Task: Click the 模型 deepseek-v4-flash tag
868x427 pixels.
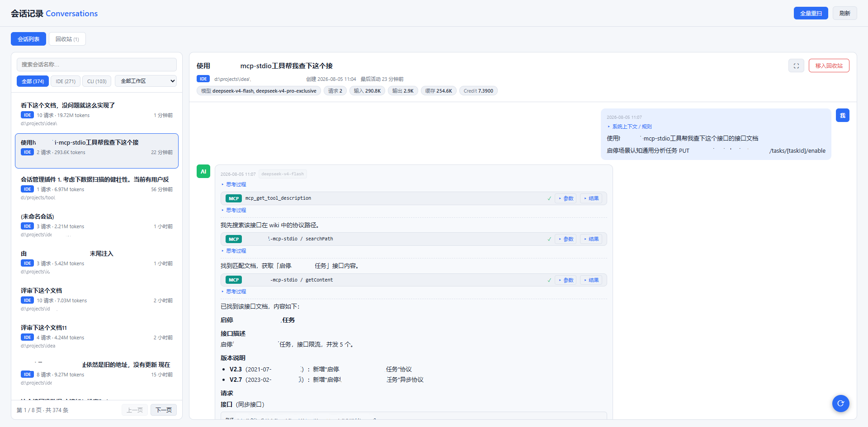Action: click(x=259, y=91)
